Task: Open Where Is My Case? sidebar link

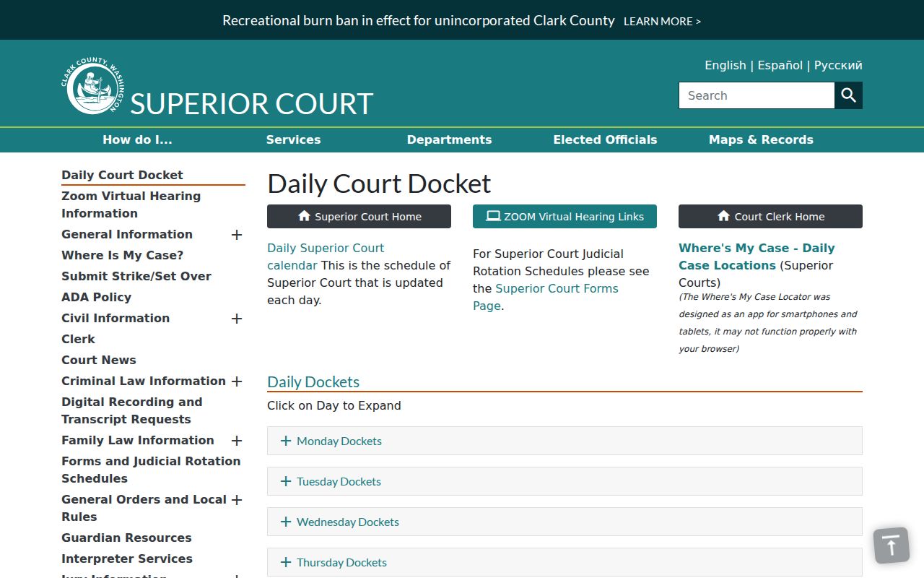Action: 122,255
